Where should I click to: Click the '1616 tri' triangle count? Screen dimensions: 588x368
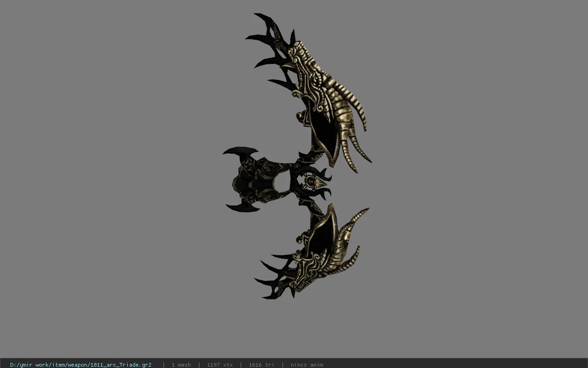261,365
